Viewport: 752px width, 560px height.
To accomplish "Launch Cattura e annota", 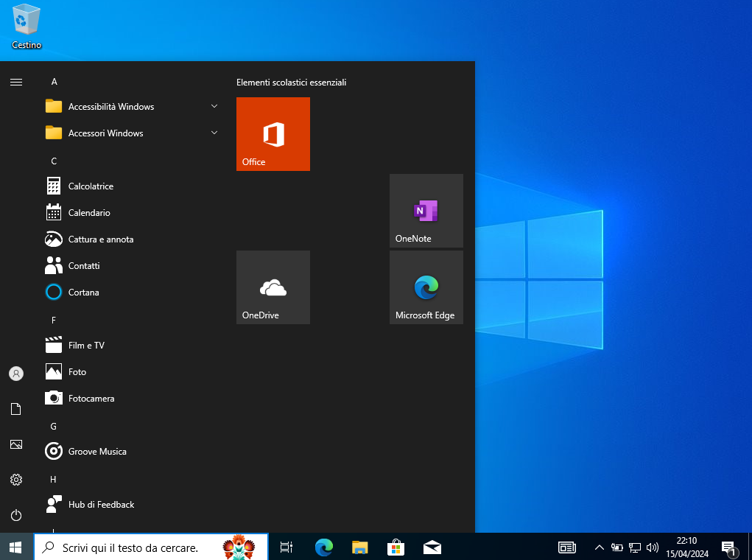I will click(132, 239).
